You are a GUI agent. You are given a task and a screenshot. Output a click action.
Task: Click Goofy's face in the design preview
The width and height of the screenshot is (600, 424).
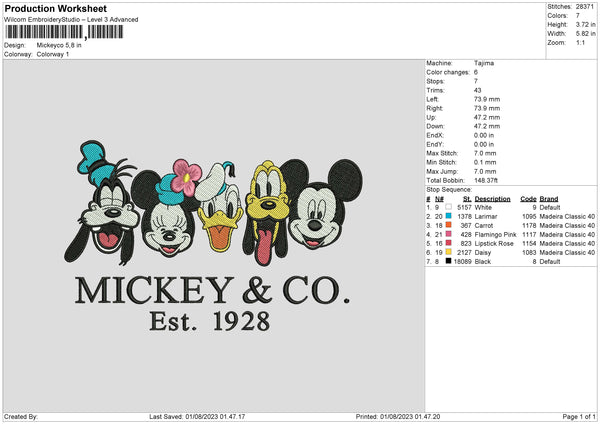pos(110,218)
